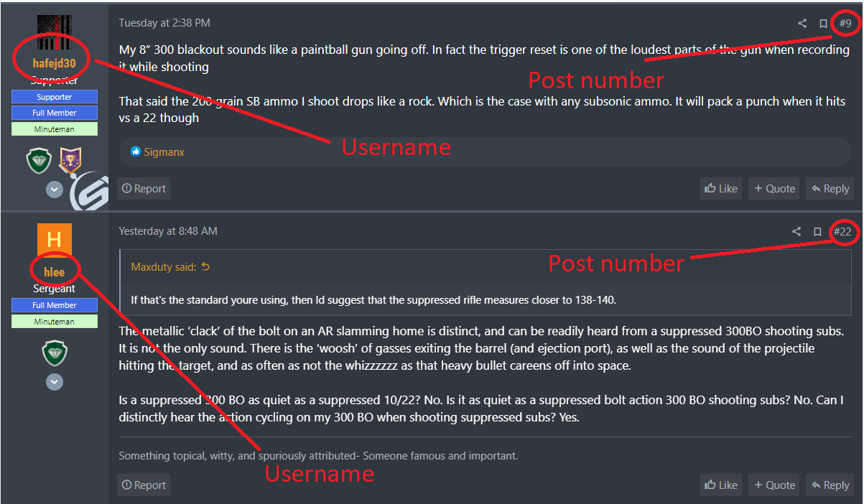Screen dimensions: 864x504
Task: Bookmark post #9 by hafejd30
Action: (823, 24)
